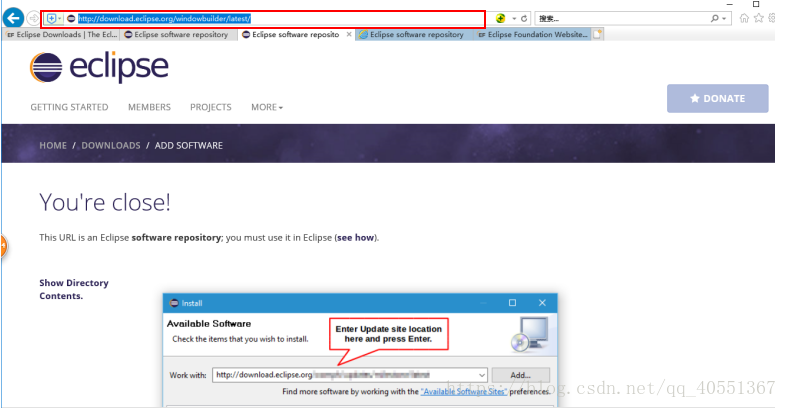Click the computer and CD icon in Install dialog

click(x=530, y=335)
